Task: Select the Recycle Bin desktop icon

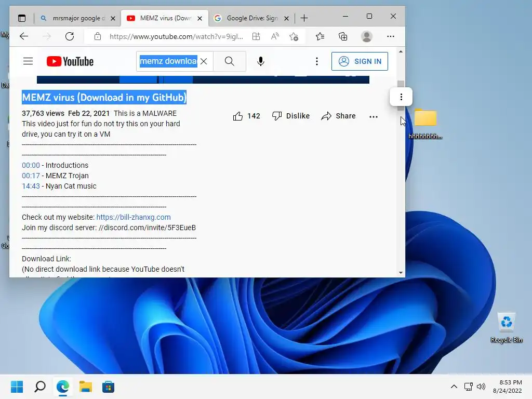Action: pos(506,328)
